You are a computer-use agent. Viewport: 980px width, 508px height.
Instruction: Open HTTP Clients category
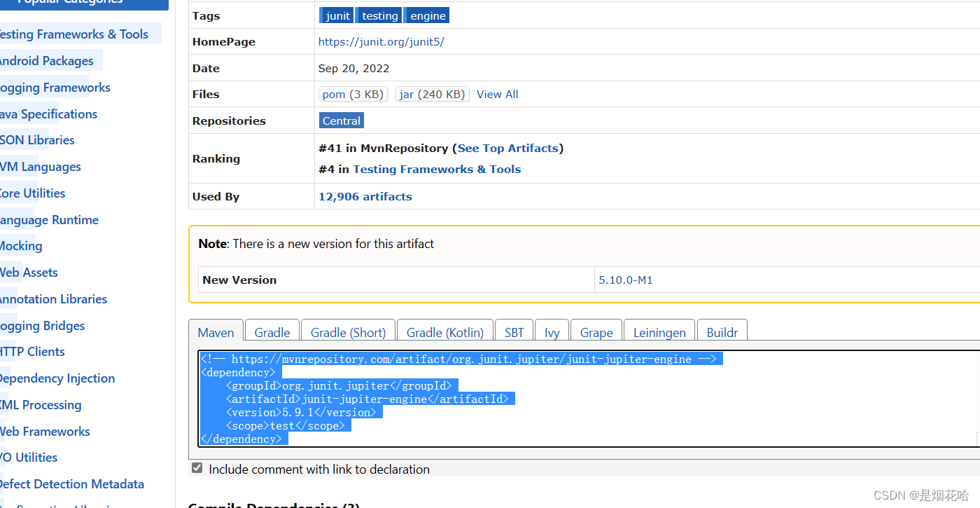(x=31, y=351)
